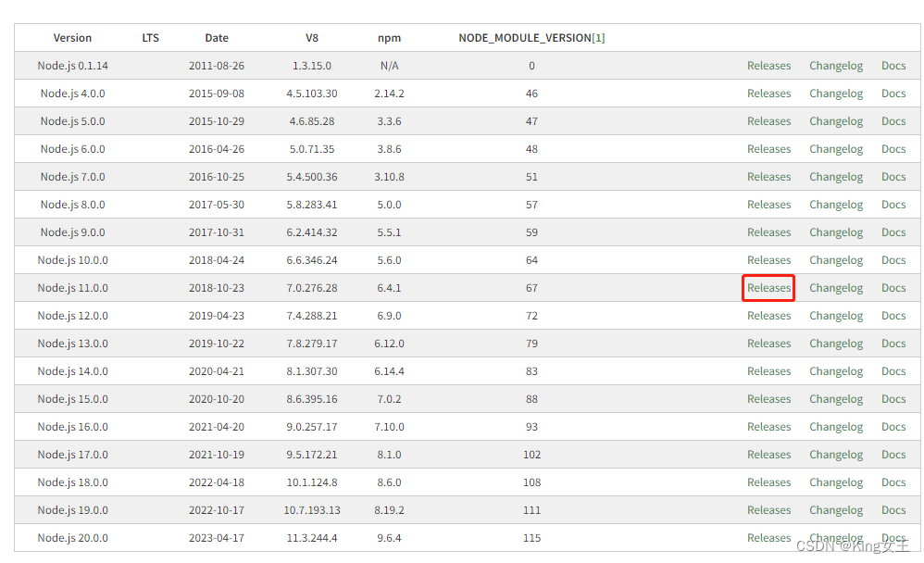Screen dimensions: 924x563
Task: Open Releases for Node.js 12.0.0
Action: [x=768, y=316]
